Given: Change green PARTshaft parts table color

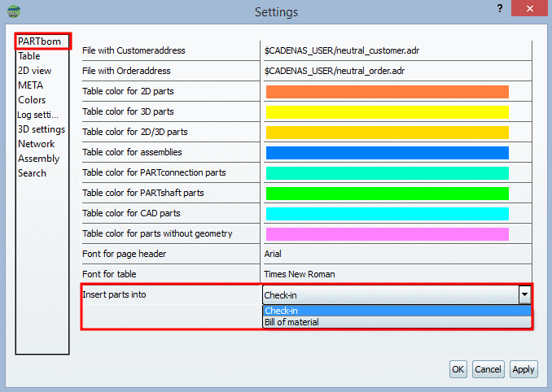Looking at the screenshot, I should 387,193.
